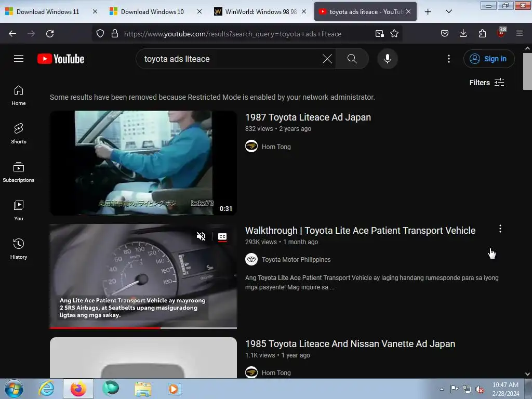
Task: Bookmark this page with the star
Action: pos(394,34)
